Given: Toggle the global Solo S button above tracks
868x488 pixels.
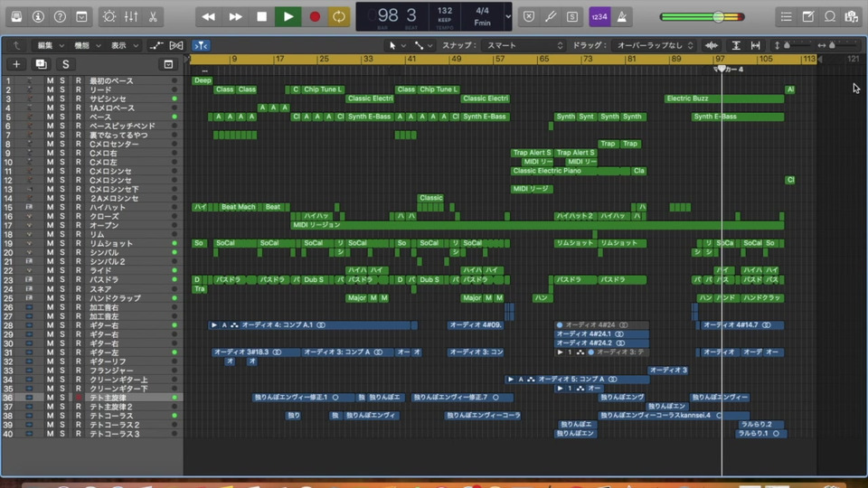Looking at the screenshot, I should coord(65,64).
